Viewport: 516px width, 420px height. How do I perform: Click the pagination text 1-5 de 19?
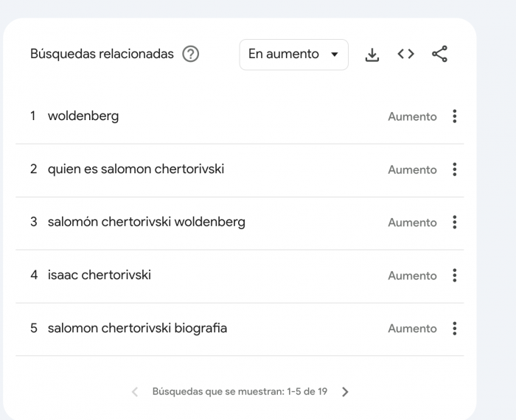coord(240,391)
